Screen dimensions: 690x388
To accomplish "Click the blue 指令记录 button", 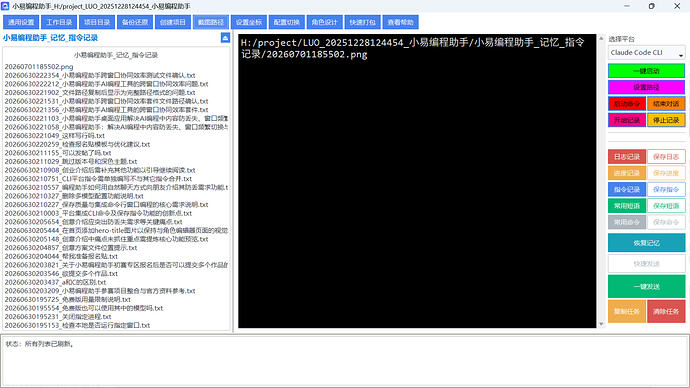I will pos(627,189).
